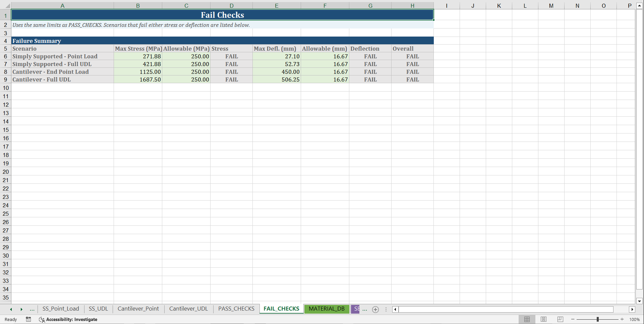Image resolution: width=644 pixels, height=324 pixels.
Task: Switch to Normal view in status bar
Action: click(527, 319)
